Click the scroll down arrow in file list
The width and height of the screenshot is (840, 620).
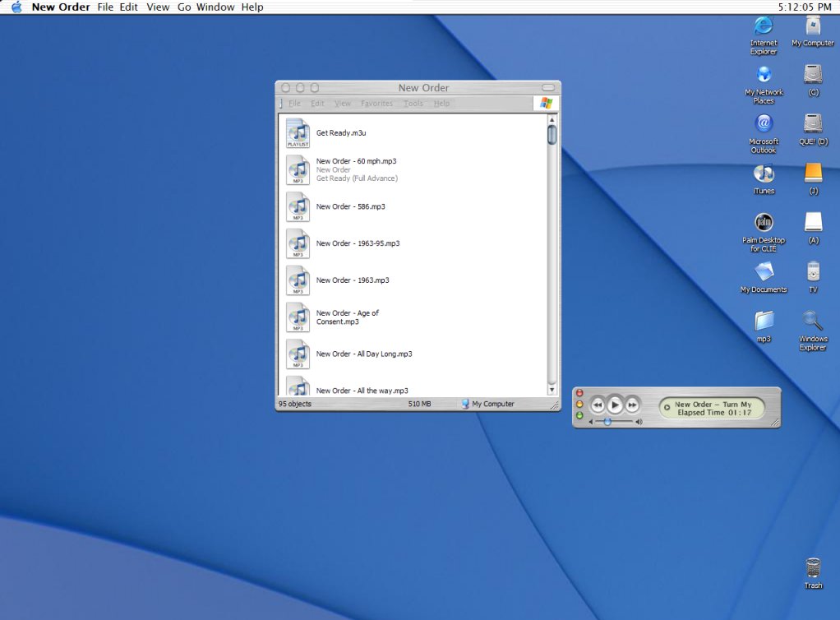click(x=552, y=390)
